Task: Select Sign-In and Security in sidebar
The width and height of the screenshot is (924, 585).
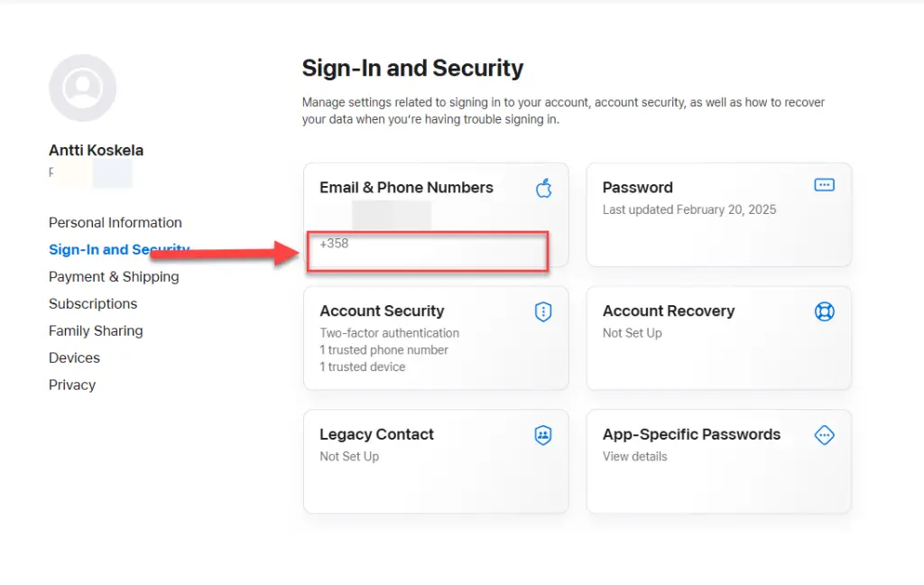Action: pos(119,249)
